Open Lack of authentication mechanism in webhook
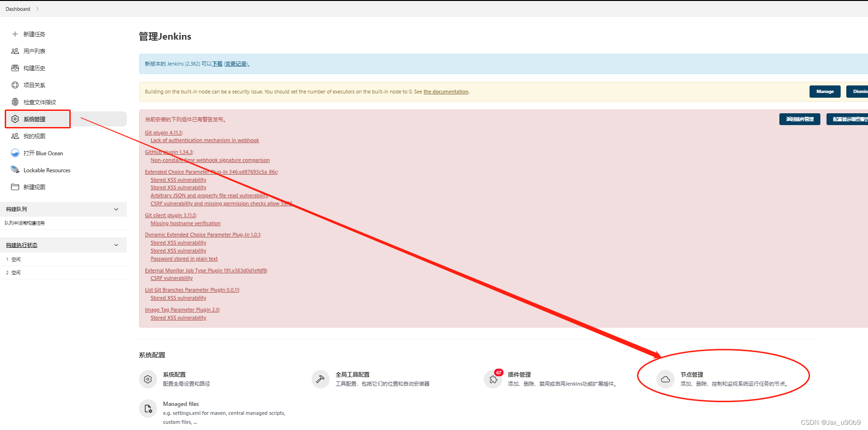The image size is (868, 430). (205, 140)
